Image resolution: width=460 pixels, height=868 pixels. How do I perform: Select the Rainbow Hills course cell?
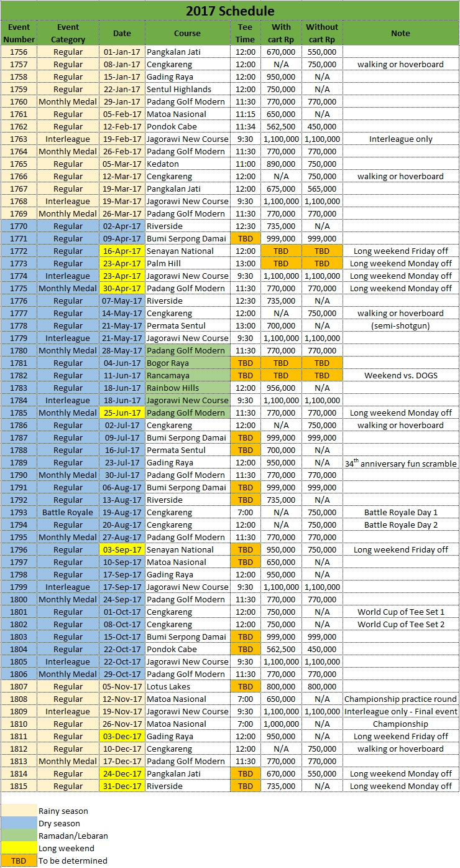[187, 388]
